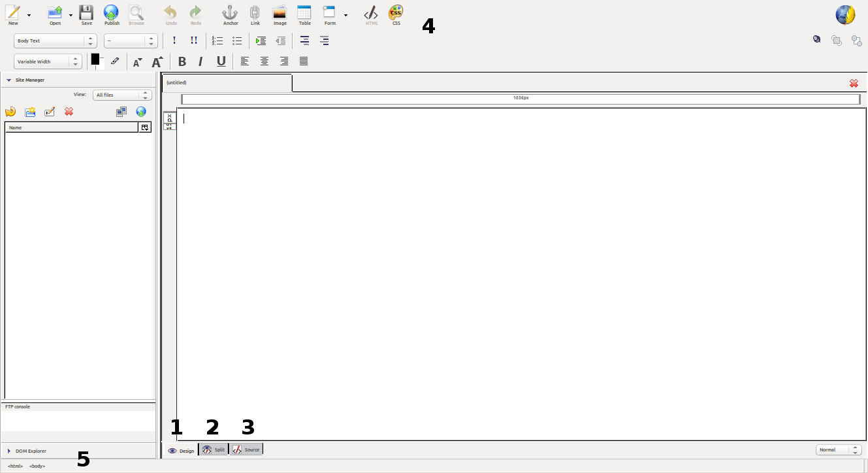Switch to the Source view tab

point(246,449)
